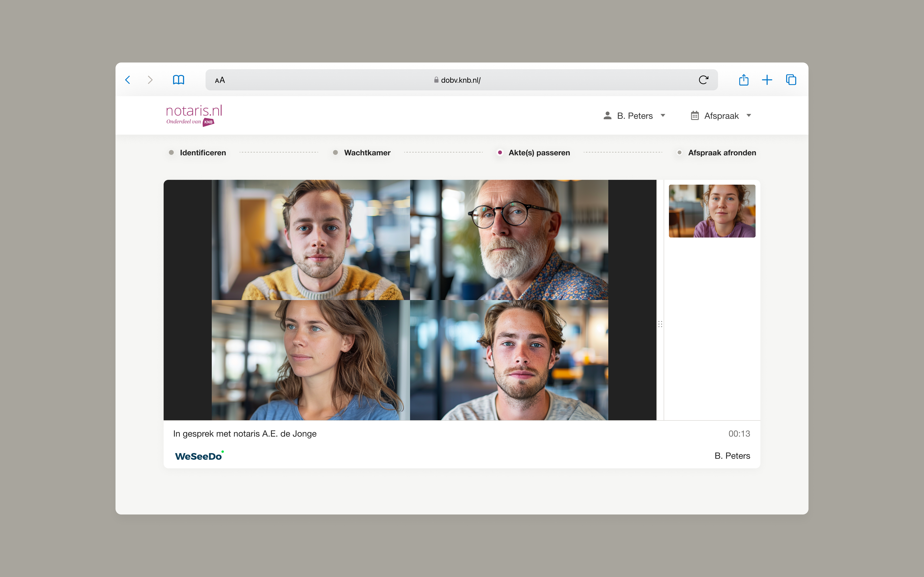Show all tabs overview icon

point(791,80)
